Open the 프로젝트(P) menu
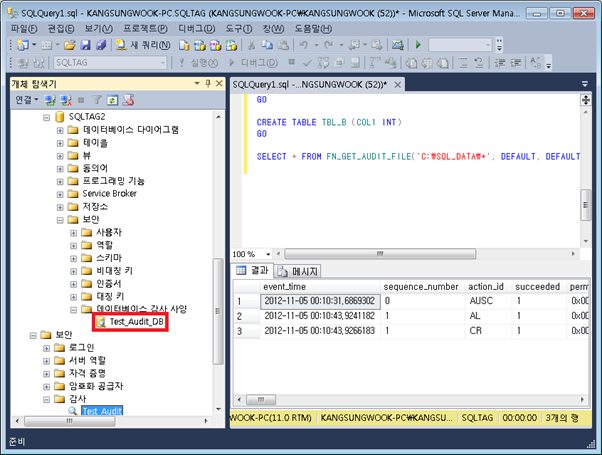602x455 pixels. pos(145,29)
